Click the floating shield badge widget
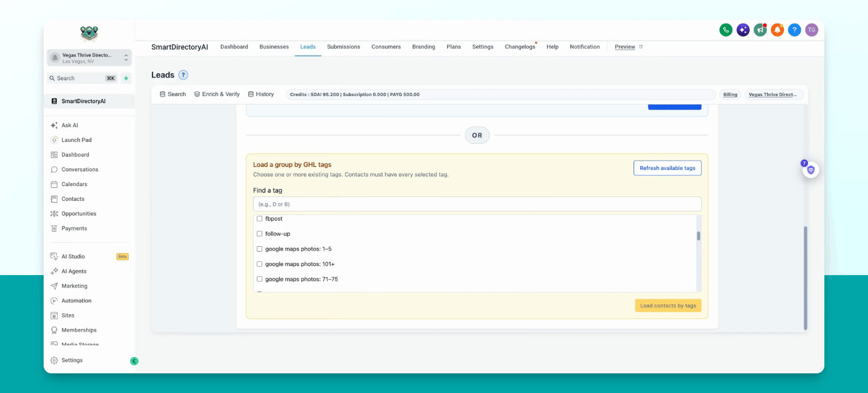868x393 pixels. click(810, 170)
